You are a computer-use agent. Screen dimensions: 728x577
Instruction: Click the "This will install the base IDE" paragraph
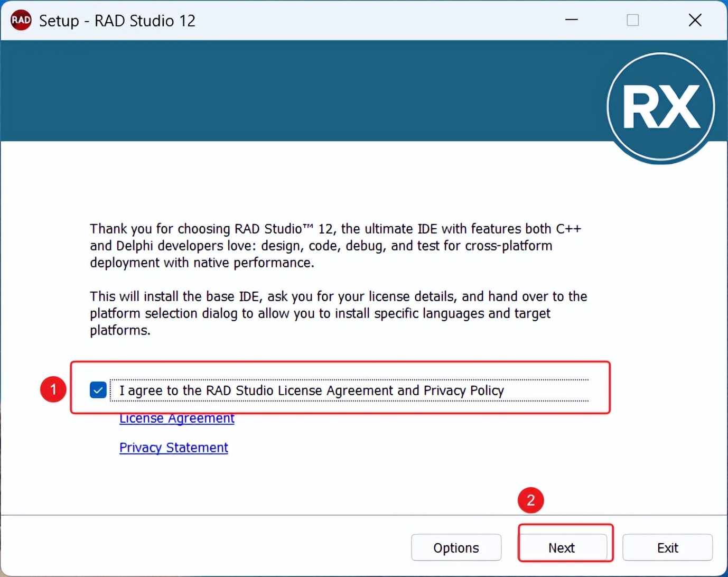click(x=339, y=313)
